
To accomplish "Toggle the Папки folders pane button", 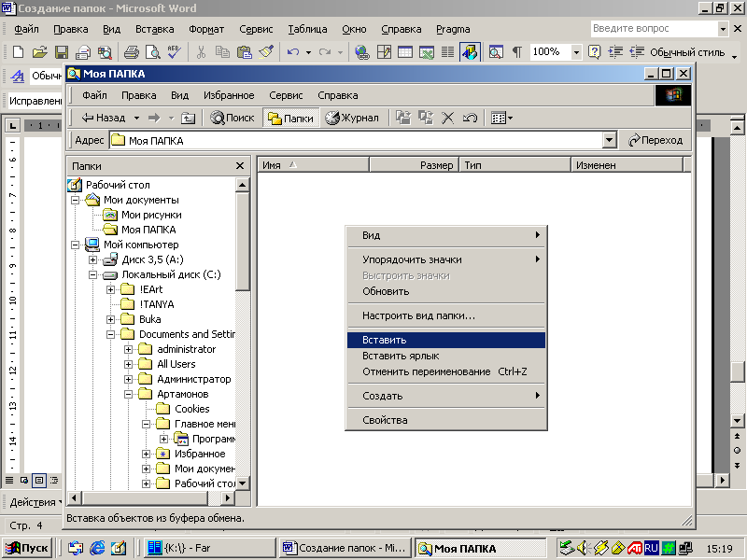I will coord(290,118).
